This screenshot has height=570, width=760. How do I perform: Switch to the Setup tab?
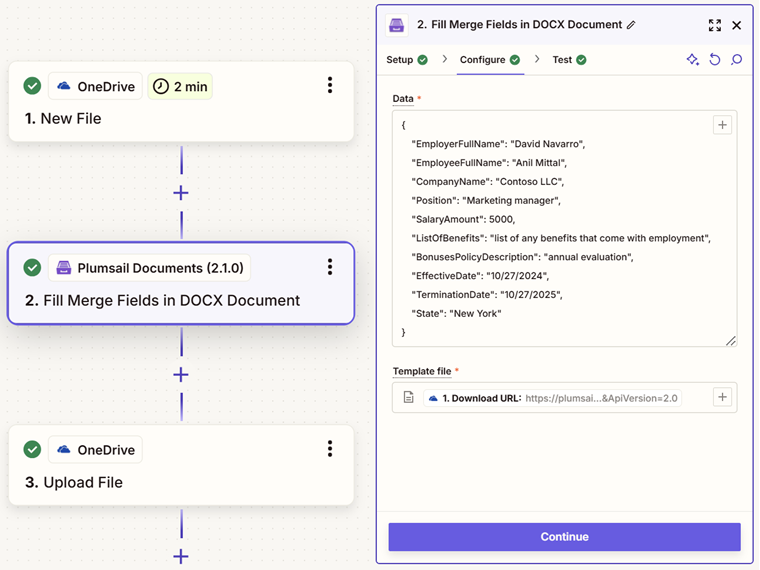[407, 60]
